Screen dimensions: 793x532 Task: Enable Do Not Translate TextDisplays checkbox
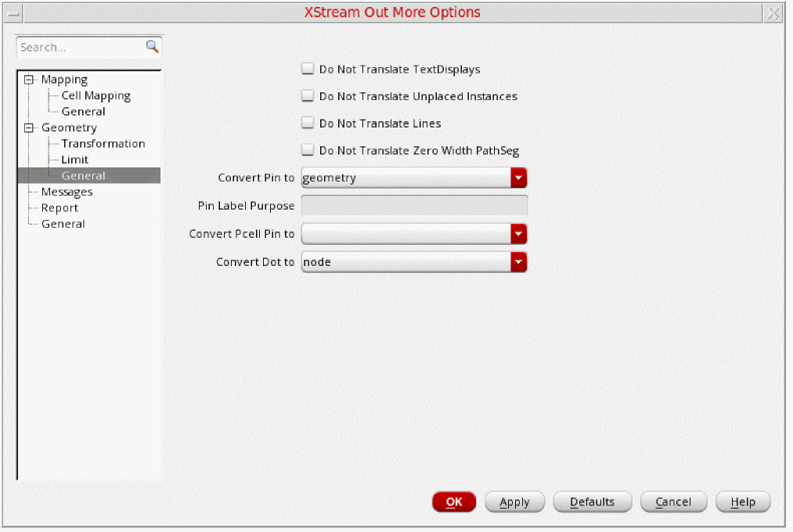(308, 69)
